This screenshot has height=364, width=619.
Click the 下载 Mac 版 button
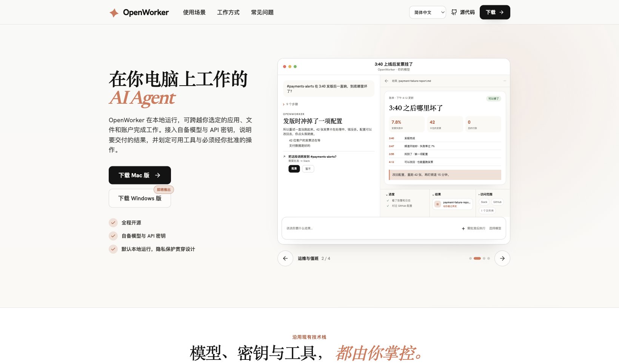click(140, 175)
